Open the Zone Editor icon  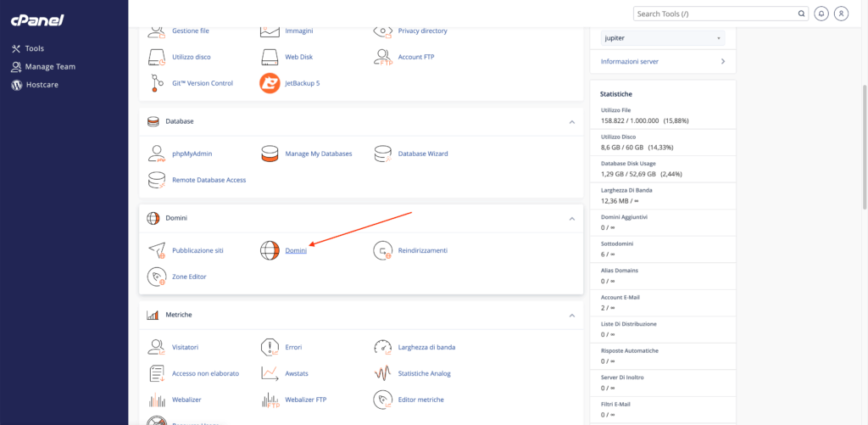point(156,277)
